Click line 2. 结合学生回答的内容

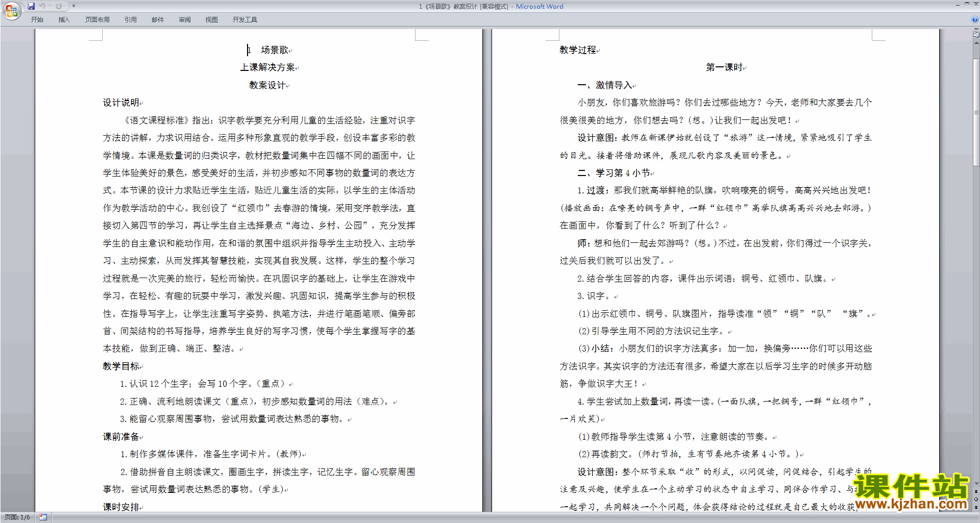coord(704,279)
